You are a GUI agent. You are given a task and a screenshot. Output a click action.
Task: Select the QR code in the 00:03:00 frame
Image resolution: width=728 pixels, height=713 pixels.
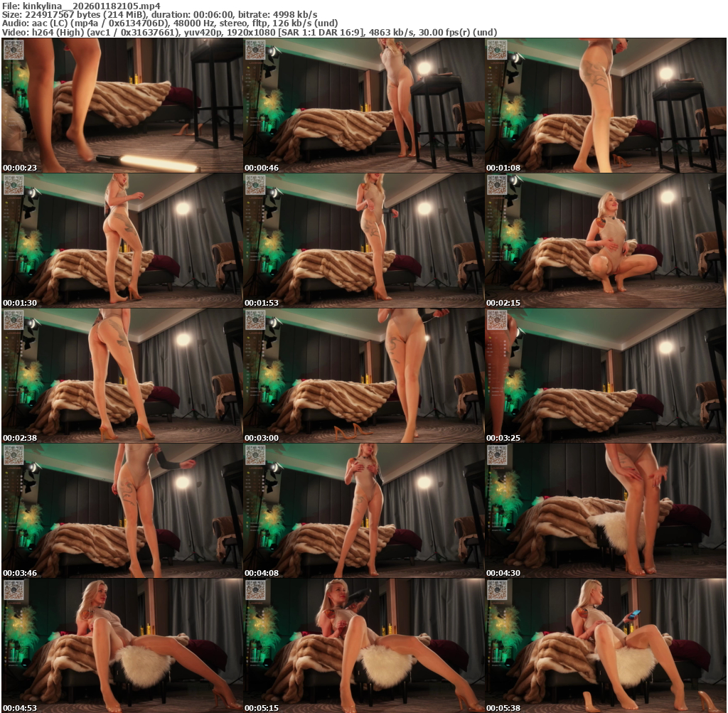[255, 320]
